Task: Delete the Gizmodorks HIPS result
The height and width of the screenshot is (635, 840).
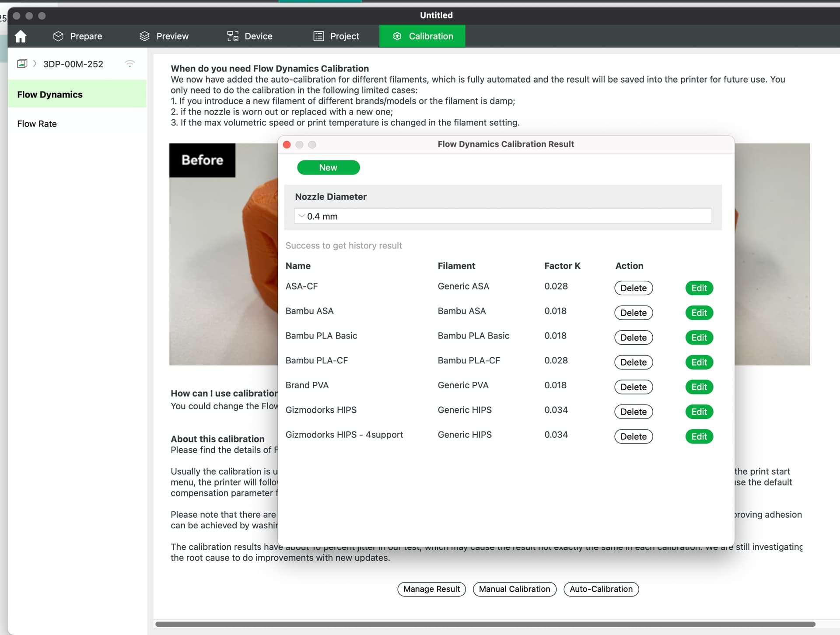Action: tap(633, 412)
